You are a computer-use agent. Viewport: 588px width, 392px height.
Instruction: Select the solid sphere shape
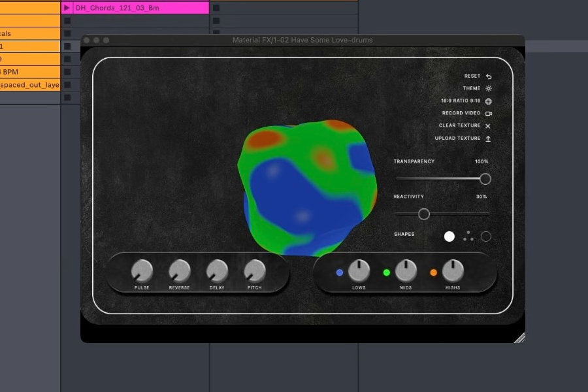[449, 237]
